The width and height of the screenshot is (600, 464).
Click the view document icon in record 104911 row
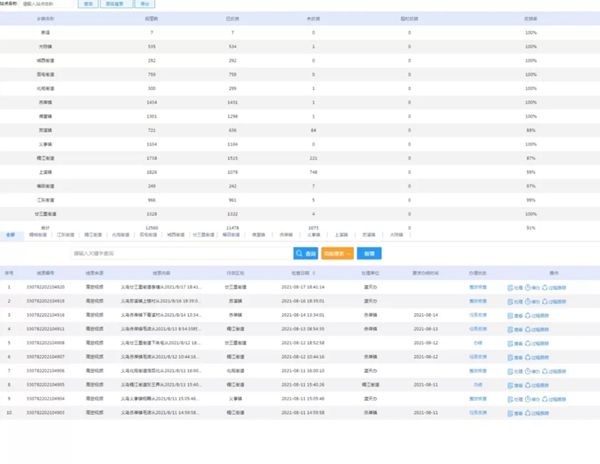(510, 329)
